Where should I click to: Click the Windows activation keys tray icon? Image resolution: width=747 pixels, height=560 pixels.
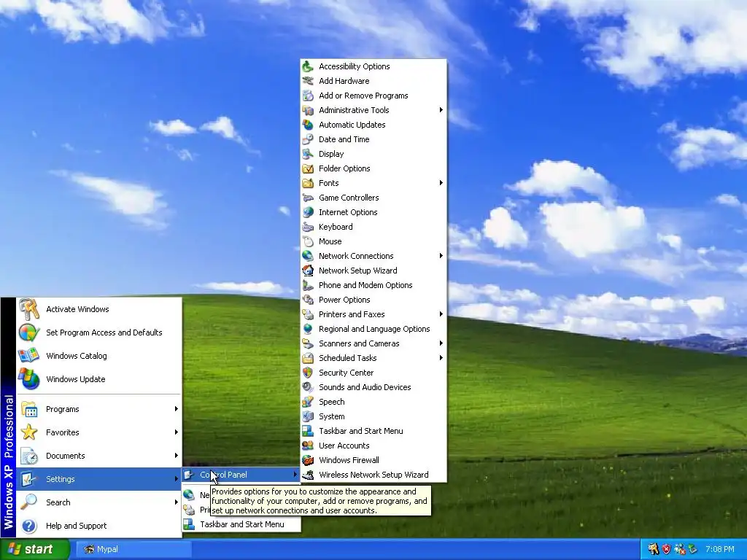(x=653, y=549)
